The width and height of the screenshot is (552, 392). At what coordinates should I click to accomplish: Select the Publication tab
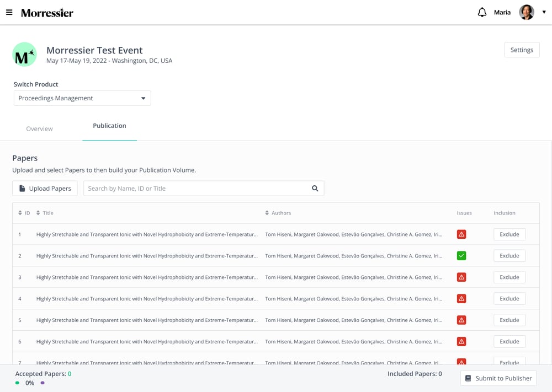(x=109, y=126)
